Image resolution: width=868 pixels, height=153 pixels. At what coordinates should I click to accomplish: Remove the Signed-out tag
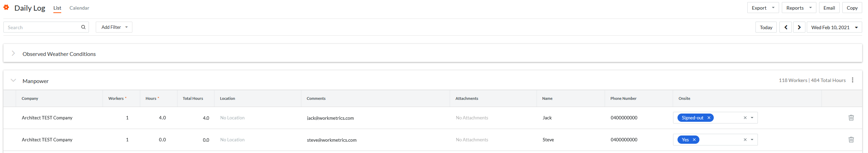(x=709, y=118)
